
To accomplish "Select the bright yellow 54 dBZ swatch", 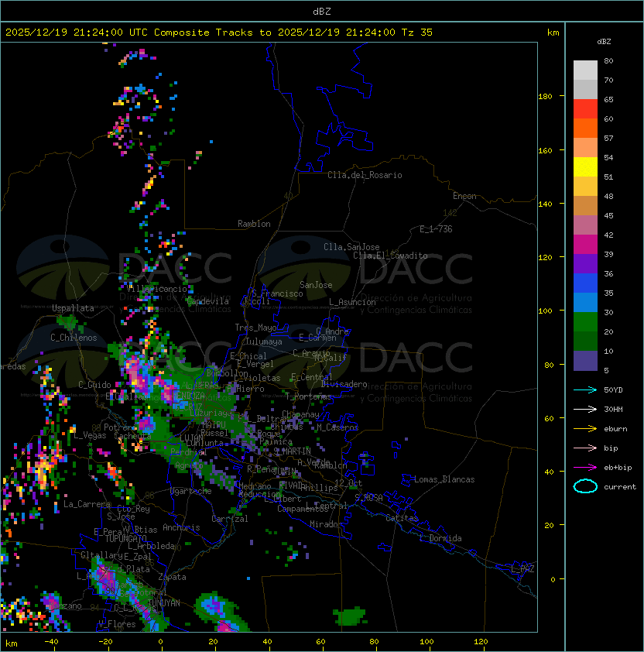I will (585, 167).
